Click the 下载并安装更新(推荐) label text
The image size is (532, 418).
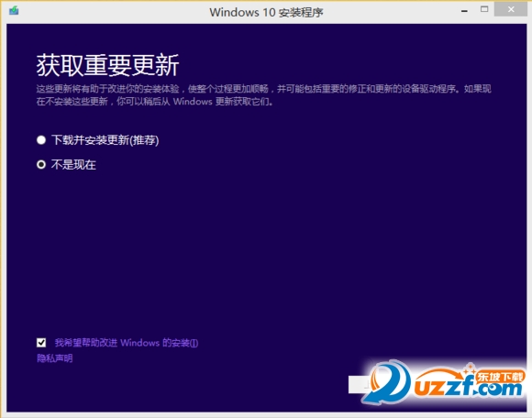tap(105, 140)
